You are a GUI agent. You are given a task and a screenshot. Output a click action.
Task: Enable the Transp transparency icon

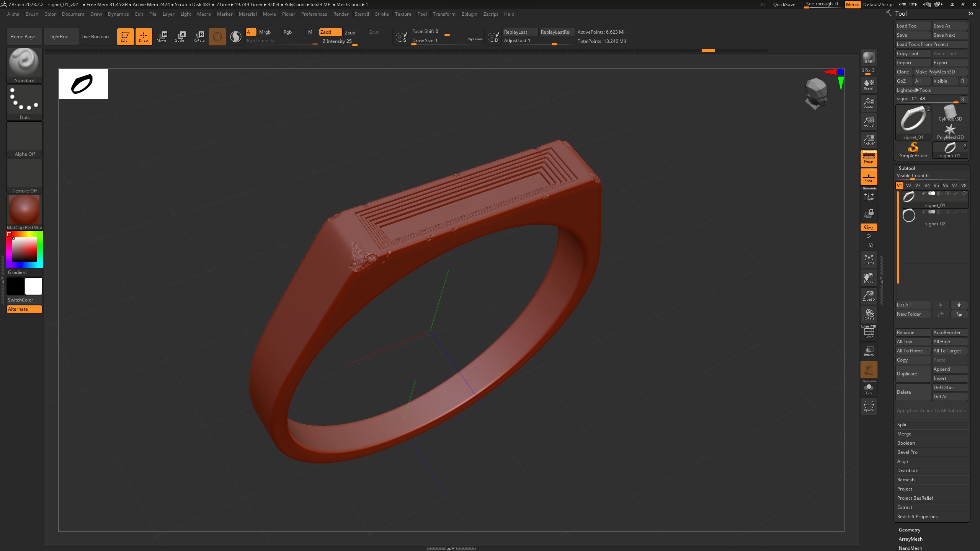[x=869, y=351]
